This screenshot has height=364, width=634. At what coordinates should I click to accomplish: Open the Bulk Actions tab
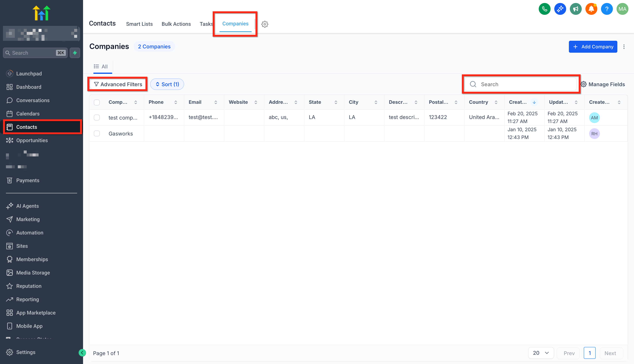tap(176, 24)
